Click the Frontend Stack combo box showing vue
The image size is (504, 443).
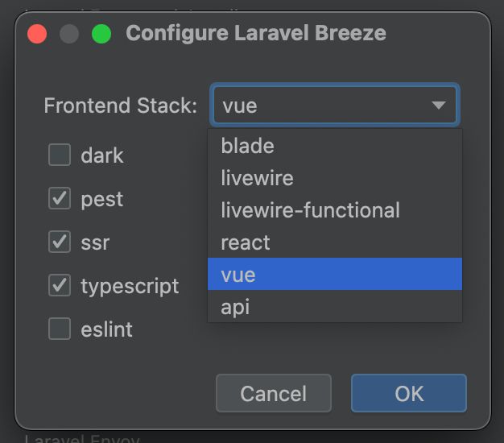[335, 106]
